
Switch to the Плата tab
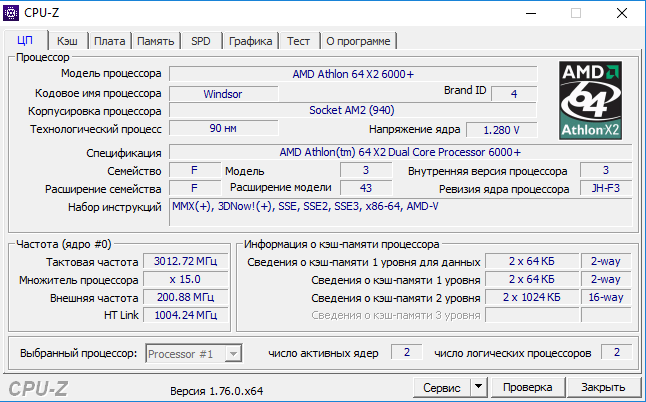point(109,41)
